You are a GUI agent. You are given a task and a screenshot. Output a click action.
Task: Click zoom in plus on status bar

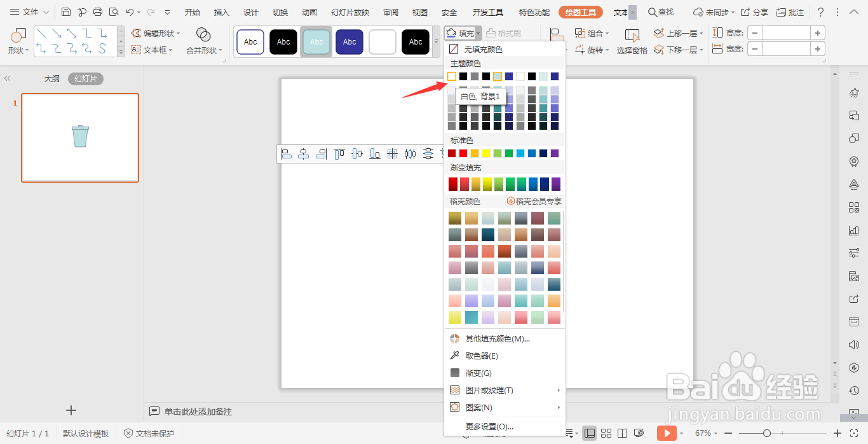coord(837,433)
